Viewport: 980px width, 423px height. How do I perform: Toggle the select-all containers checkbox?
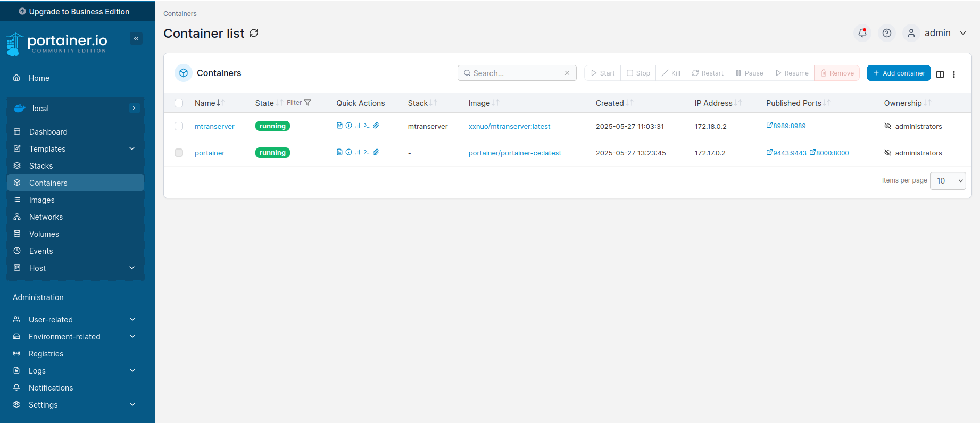[179, 103]
